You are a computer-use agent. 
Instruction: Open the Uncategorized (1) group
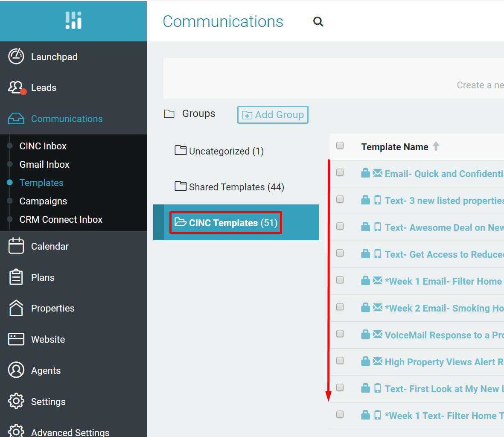(226, 151)
